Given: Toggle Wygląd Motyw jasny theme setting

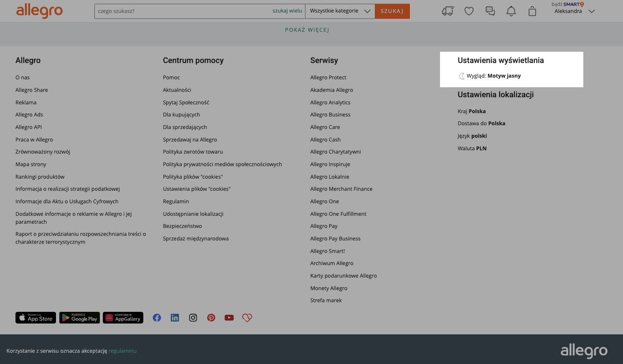Looking at the screenshot, I should (x=493, y=76).
